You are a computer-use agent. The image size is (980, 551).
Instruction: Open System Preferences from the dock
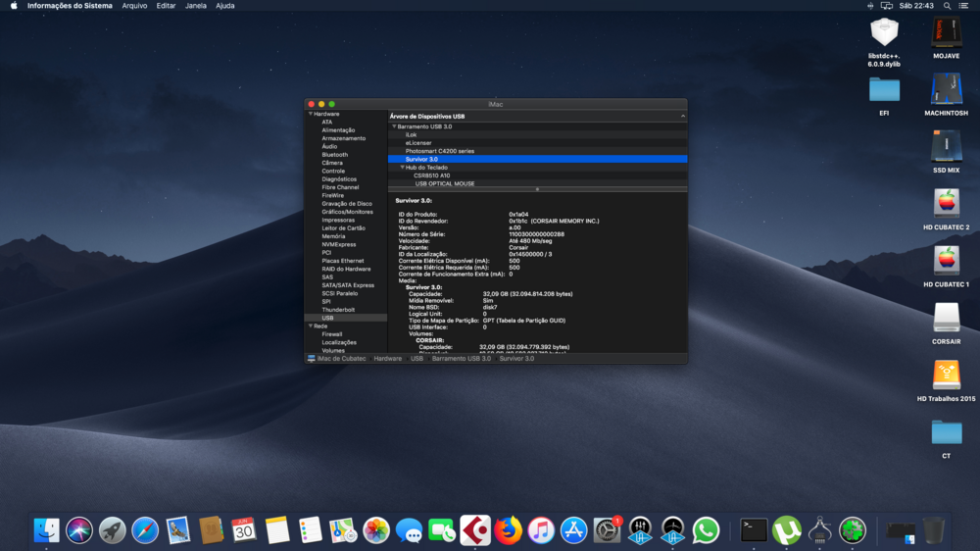[x=607, y=530]
